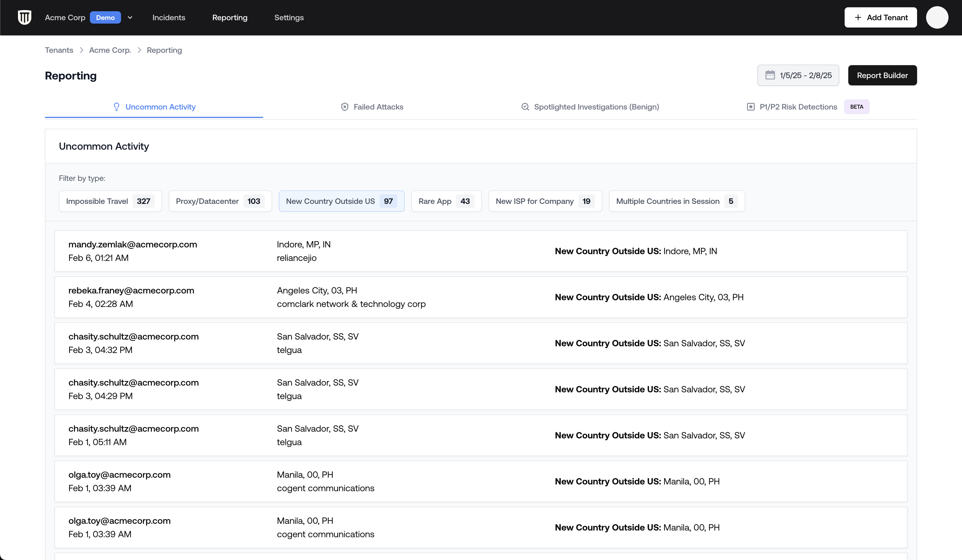Toggle the Proxy/Datacenter filter

coord(220,201)
